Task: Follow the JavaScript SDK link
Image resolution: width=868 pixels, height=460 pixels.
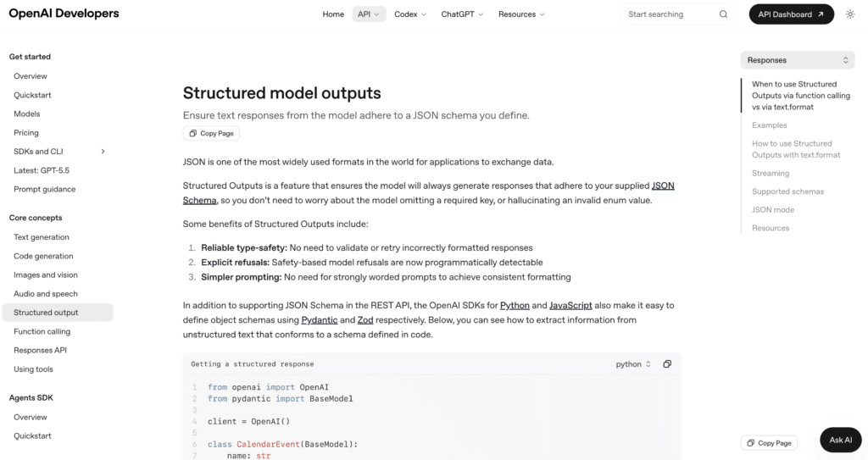Action: pyautogui.click(x=570, y=306)
